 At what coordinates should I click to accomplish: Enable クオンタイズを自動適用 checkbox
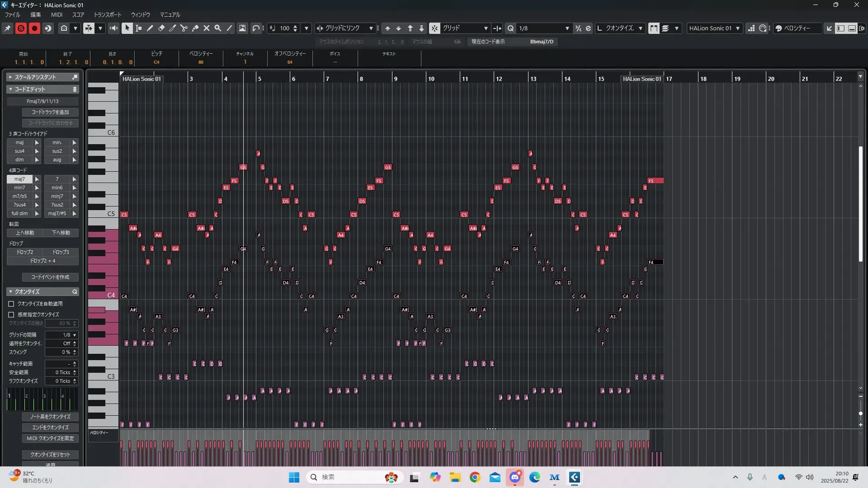tap(11, 304)
